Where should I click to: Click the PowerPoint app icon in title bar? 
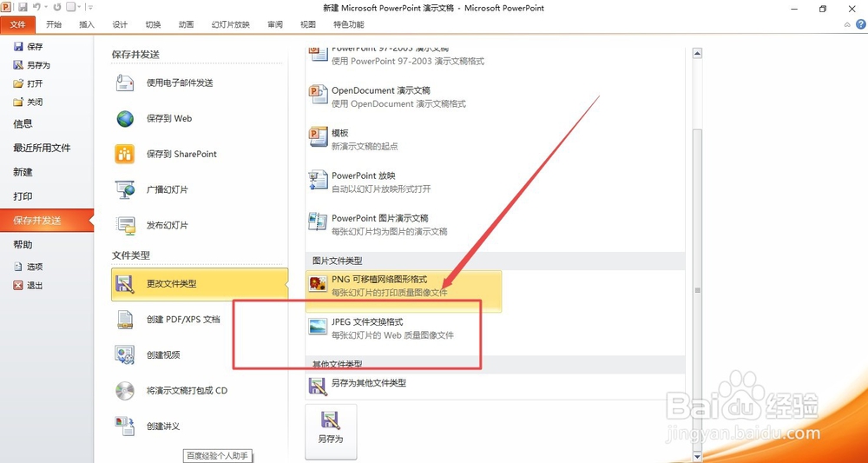(x=6, y=8)
